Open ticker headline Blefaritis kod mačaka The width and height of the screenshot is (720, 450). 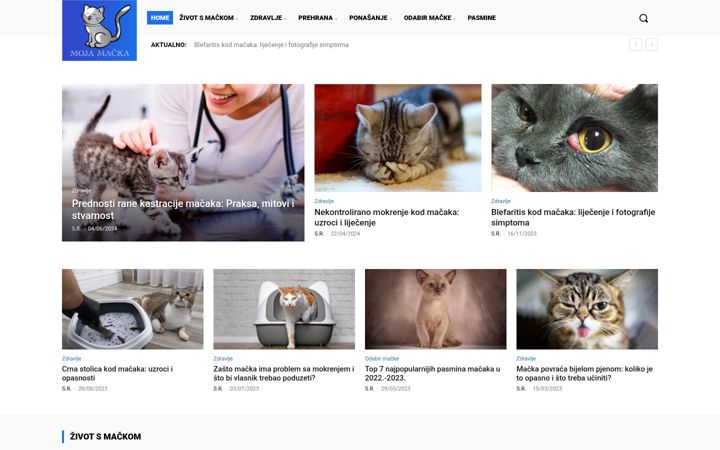(271, 45)
